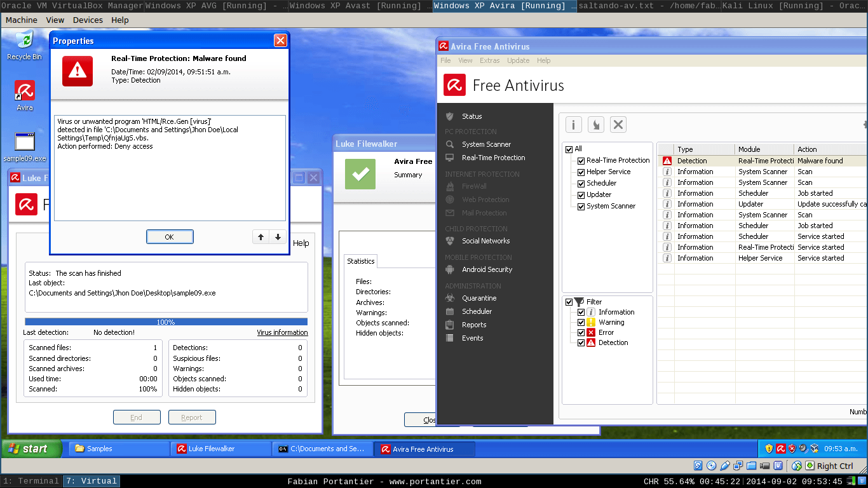This screenshot has width=868, height=488.
Task: Toggle the All checkbox in events tree
Action: tap(569, 149)
